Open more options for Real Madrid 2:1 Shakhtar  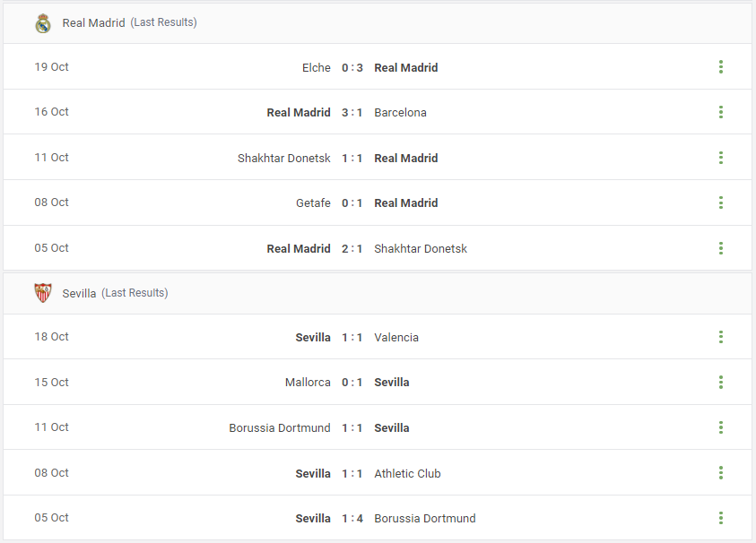[x=721, y=248]
